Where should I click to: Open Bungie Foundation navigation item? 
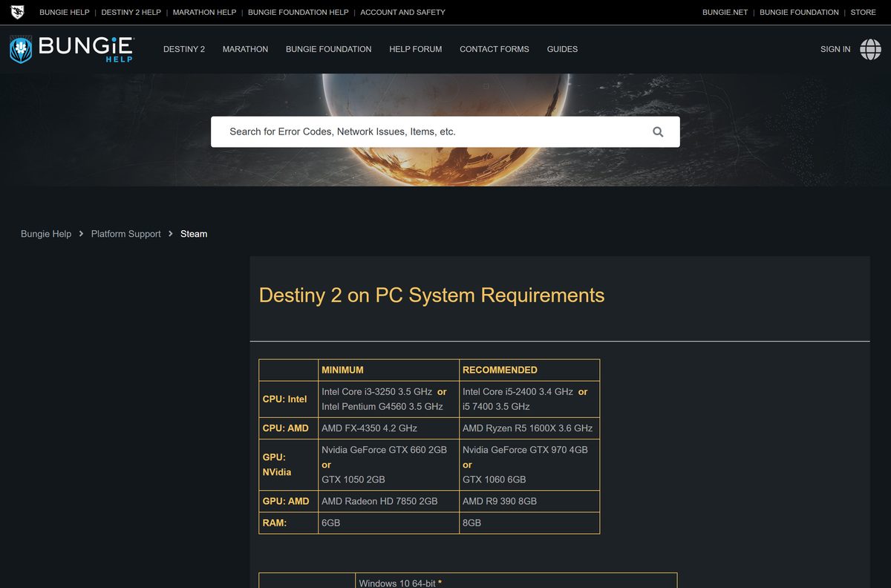pyautogui.click(x=328, y=49)
